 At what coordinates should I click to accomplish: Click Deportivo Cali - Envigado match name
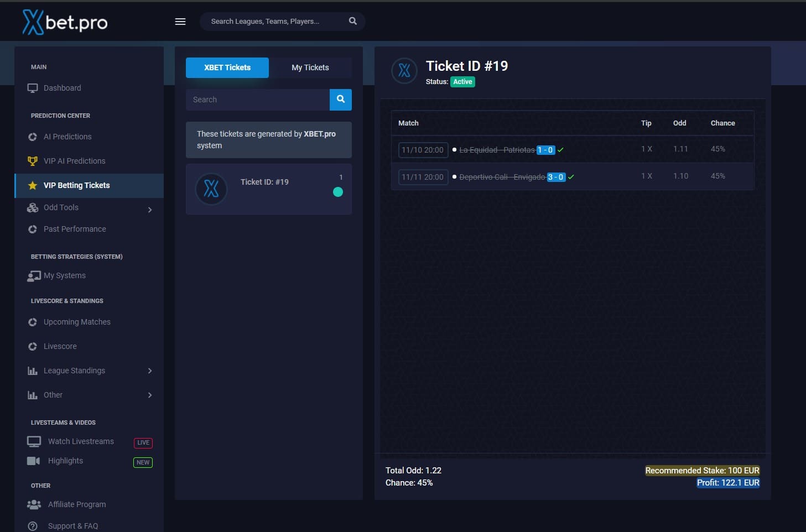pos(502,177)
